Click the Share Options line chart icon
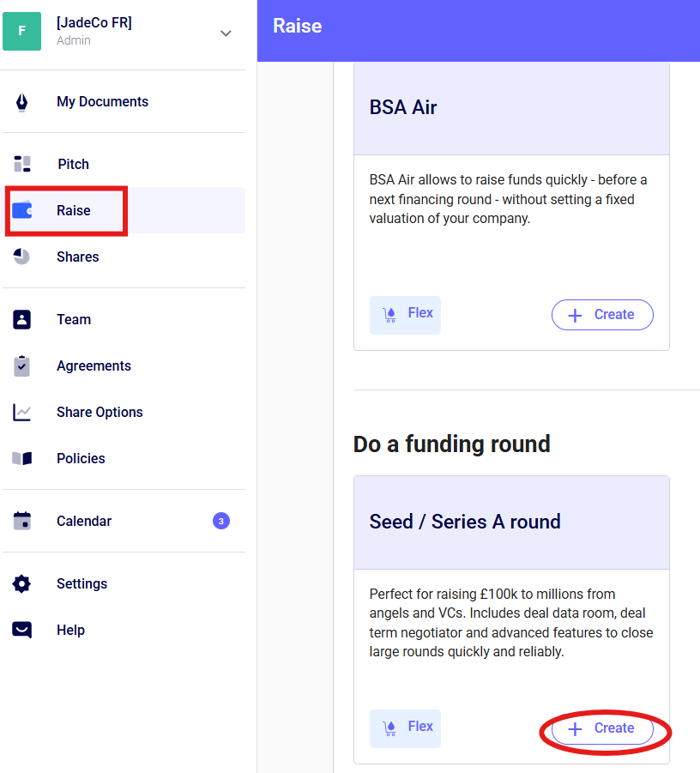The width and height of the screenshot is (700, 773). [21, 412]
